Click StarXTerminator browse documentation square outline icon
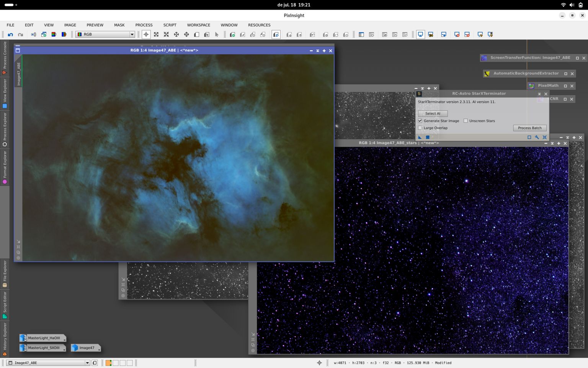 [x=529, y=137]
